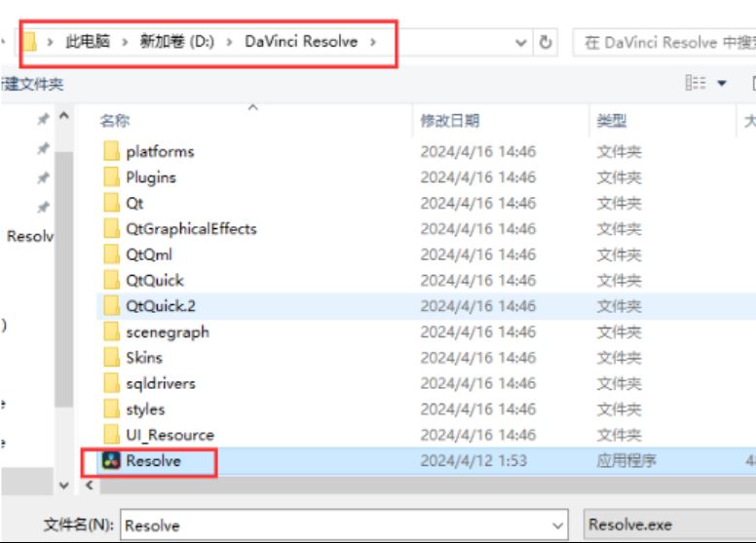Expand chevron before 此电脑 in path
Screen dimensions: 756x543
pos(50,43)
